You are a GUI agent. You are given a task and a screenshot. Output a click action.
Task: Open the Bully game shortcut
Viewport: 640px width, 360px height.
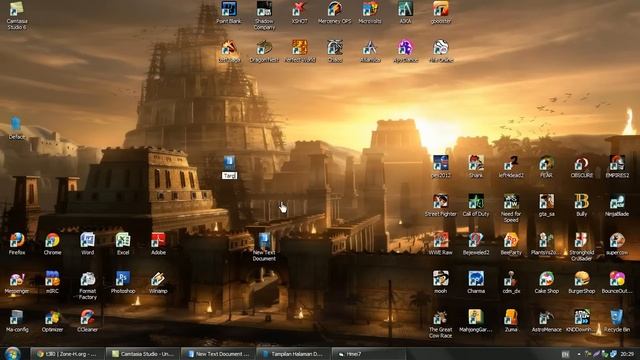click(x=582, y=205)
